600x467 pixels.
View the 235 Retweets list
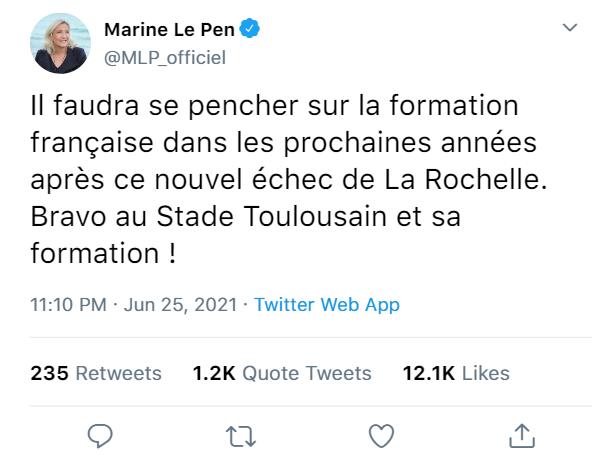96,373
